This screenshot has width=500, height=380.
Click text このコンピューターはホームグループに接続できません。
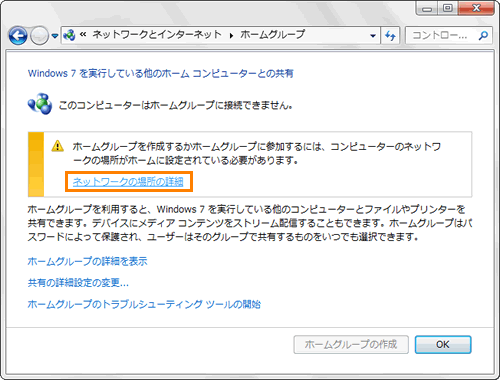(176, 105)
